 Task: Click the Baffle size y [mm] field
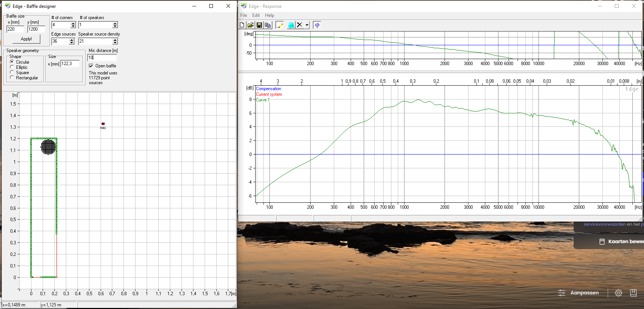click(36, 29)
